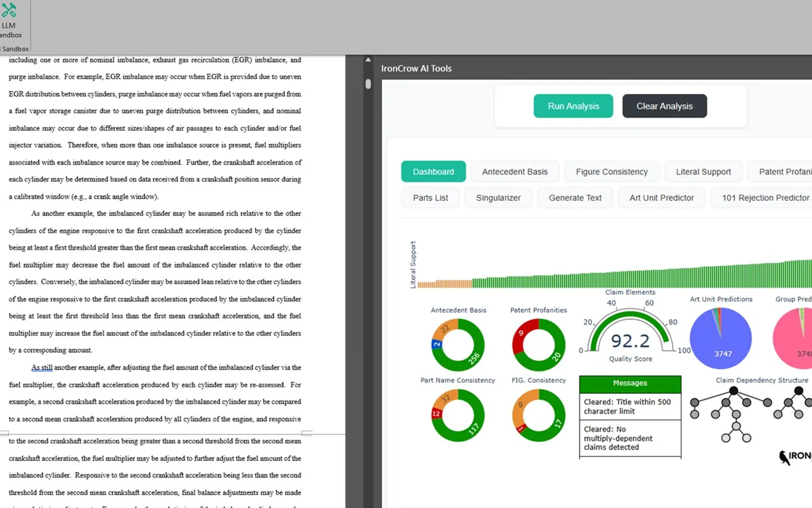
Task: Open the Generate Text tab
Action: click(575, 198)
